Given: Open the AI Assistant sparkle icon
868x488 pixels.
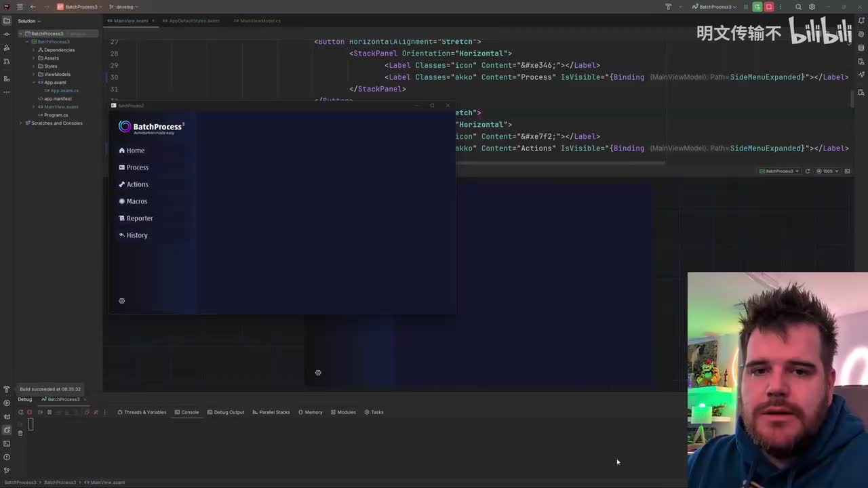Looking at the screenshot, I should point(861,34).
